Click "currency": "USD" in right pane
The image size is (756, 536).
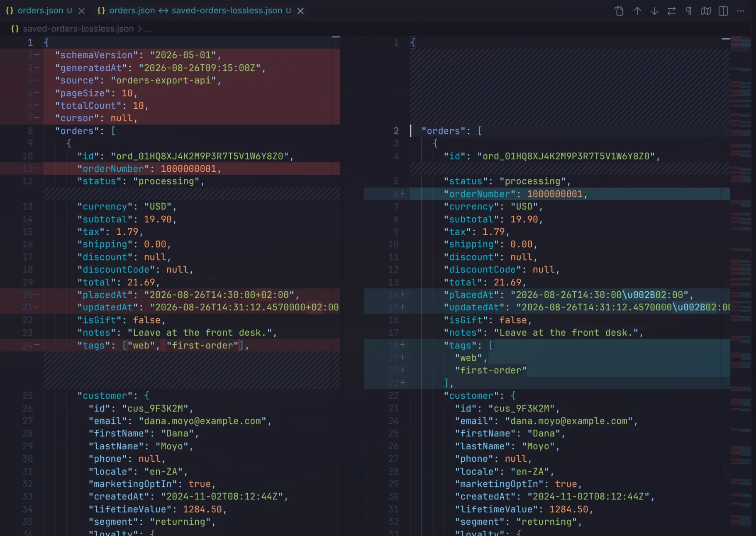click(493, 206)
